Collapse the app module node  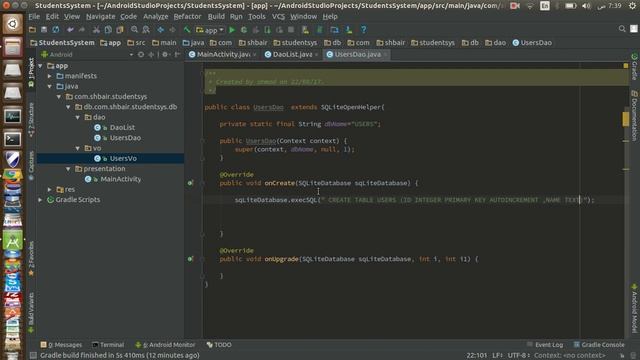tap(40, 66)
